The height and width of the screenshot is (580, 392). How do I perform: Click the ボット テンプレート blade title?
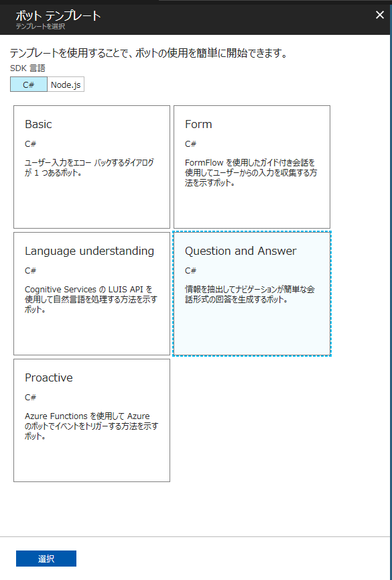point(58,16)
